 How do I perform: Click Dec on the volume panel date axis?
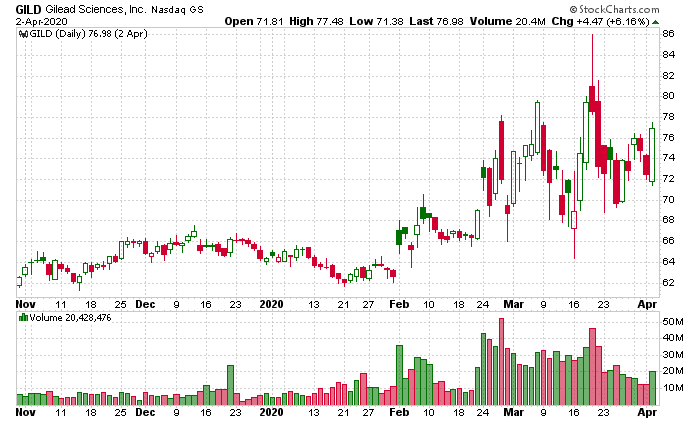pyautogui.click(x=145, y=412)
